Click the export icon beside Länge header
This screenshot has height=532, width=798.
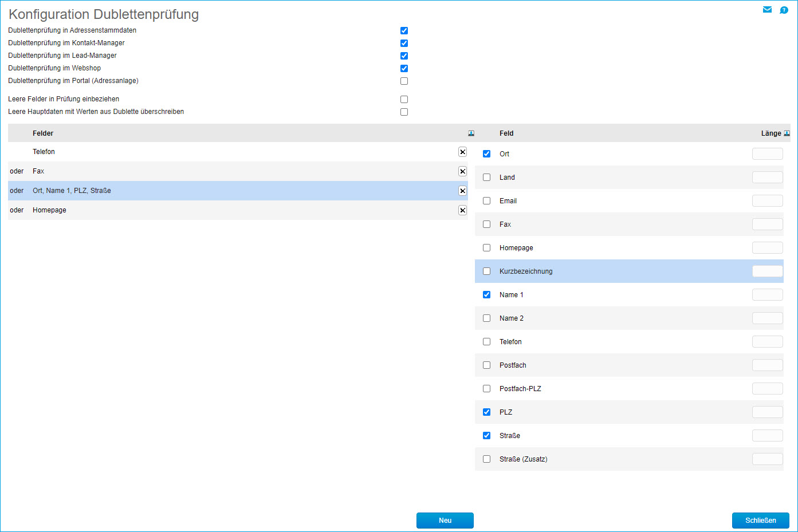787,133
